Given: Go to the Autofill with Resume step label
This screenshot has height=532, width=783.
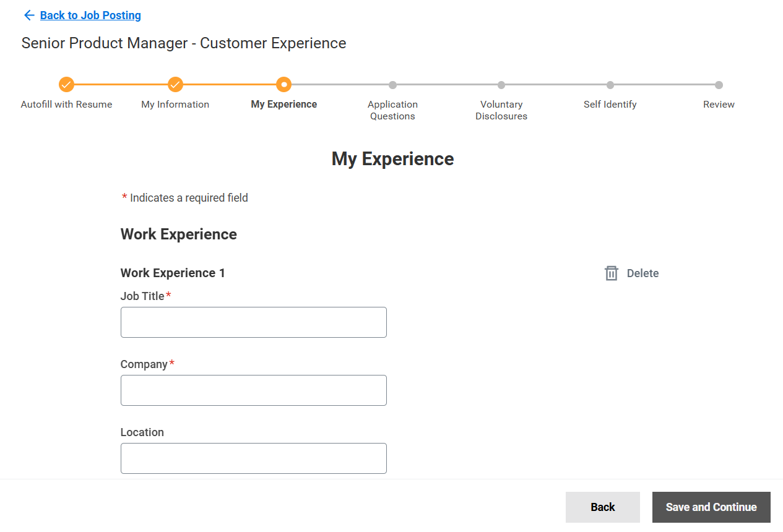Looking at the screenshot, I should click(x=66, y=105).
